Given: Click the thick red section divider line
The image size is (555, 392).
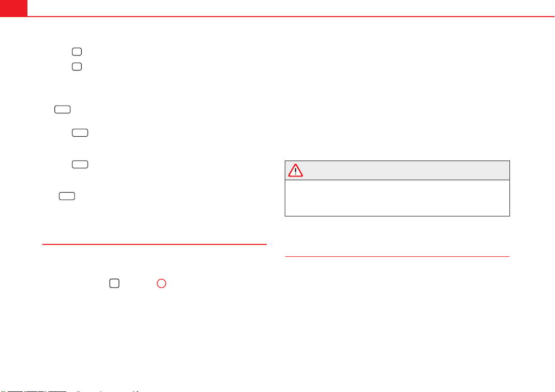Looking at the screenshot, I should 154,244.
